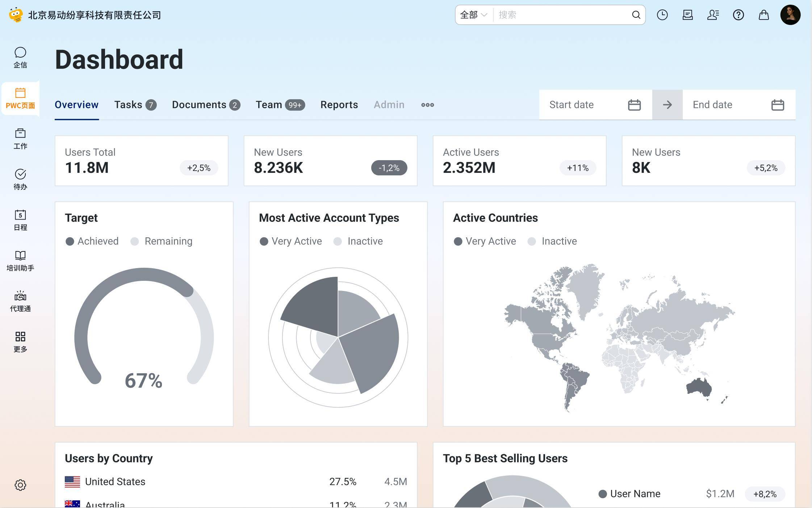Click the End date calendar icon
This screenshot has width=812, height=508.
pyautogui.click(x=778, y=105)
